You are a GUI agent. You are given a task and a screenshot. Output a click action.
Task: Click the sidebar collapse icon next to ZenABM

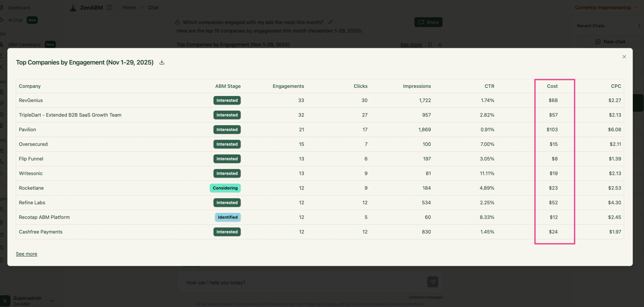tap(110, 7)
